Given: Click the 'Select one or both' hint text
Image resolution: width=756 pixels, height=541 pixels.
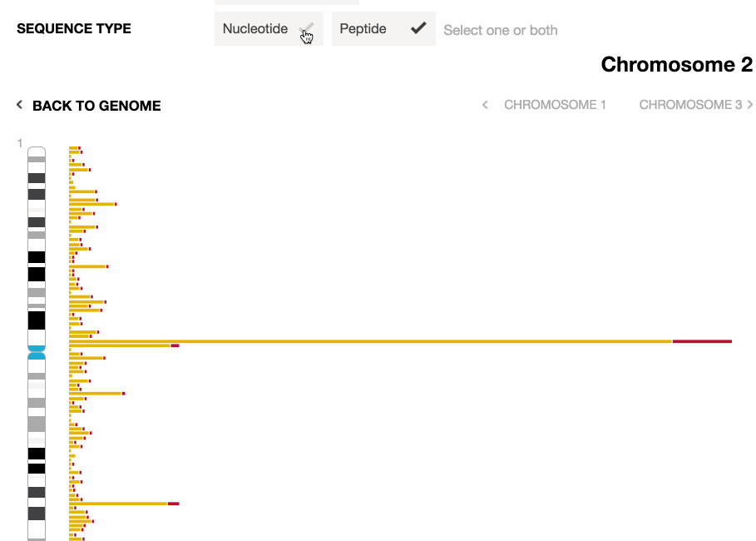Looking at the screenshot, I should 501,30.
